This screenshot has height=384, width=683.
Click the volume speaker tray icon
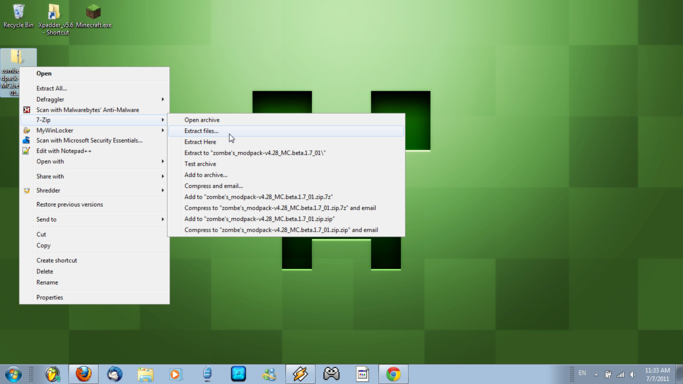click(x=633, y=374)
